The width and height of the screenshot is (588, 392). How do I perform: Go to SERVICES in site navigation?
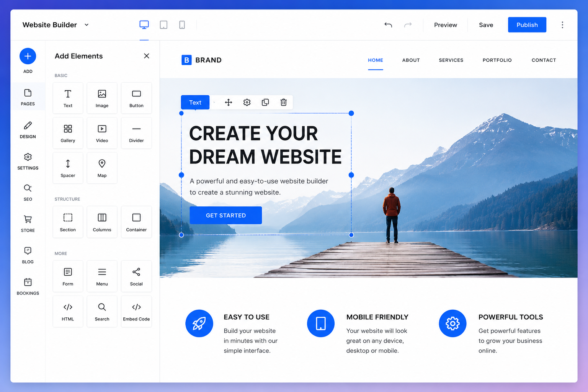pos(451,60)
